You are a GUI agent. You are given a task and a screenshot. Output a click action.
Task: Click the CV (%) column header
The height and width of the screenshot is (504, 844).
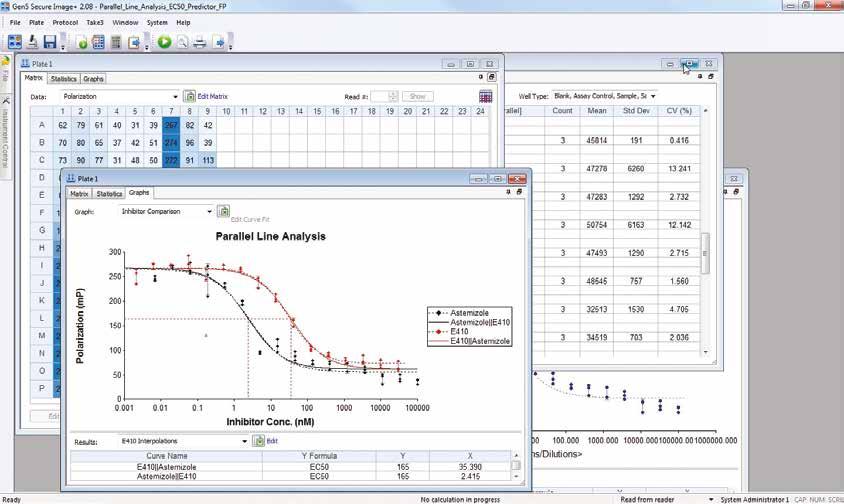point(679,110)
